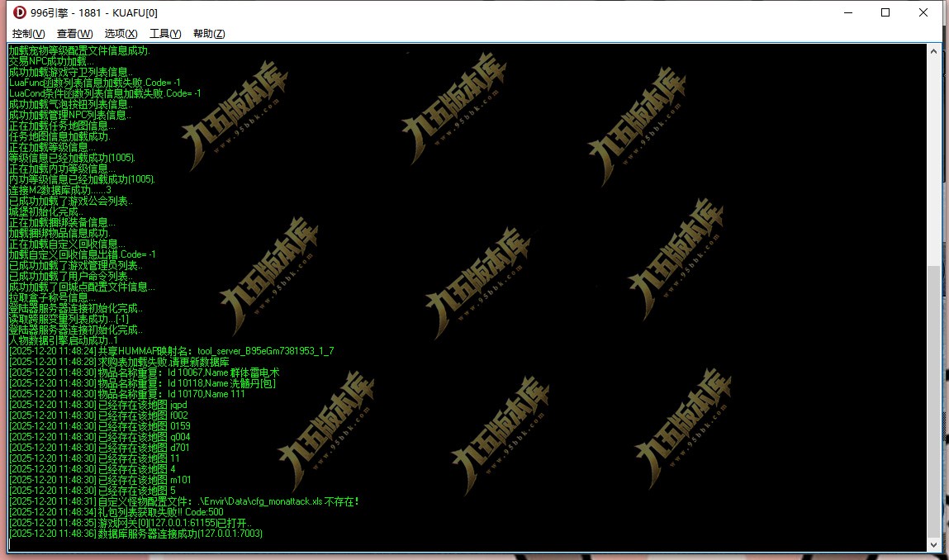Click line 已经存在该地图 d701
The width and height of the screenshot is (949, 560).
point(99,448)
